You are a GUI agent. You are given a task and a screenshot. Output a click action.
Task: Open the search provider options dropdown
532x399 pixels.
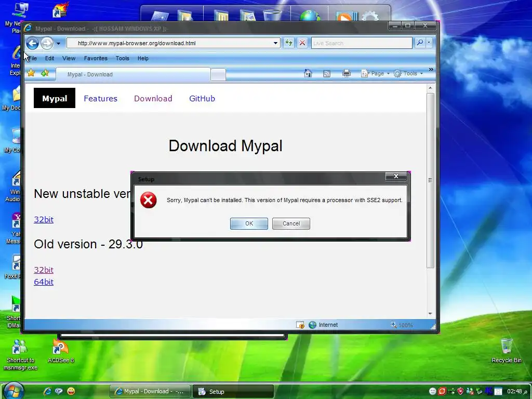click(429, 43)
